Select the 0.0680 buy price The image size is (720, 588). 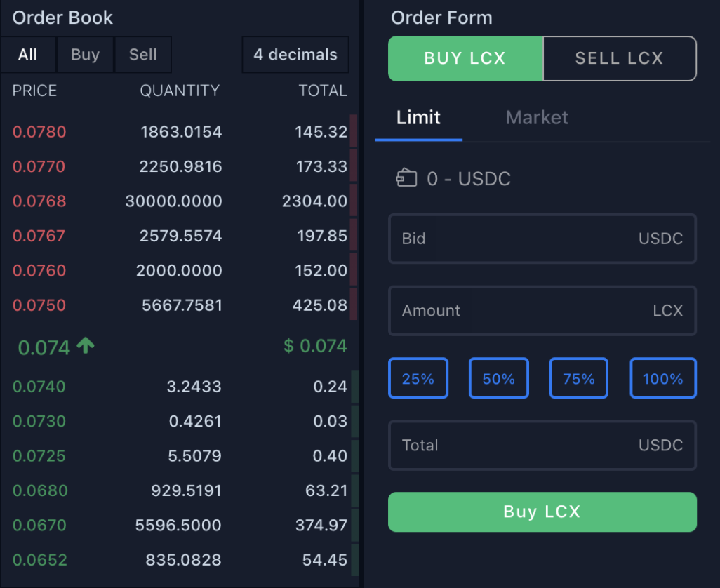click(x=41, y=490)
